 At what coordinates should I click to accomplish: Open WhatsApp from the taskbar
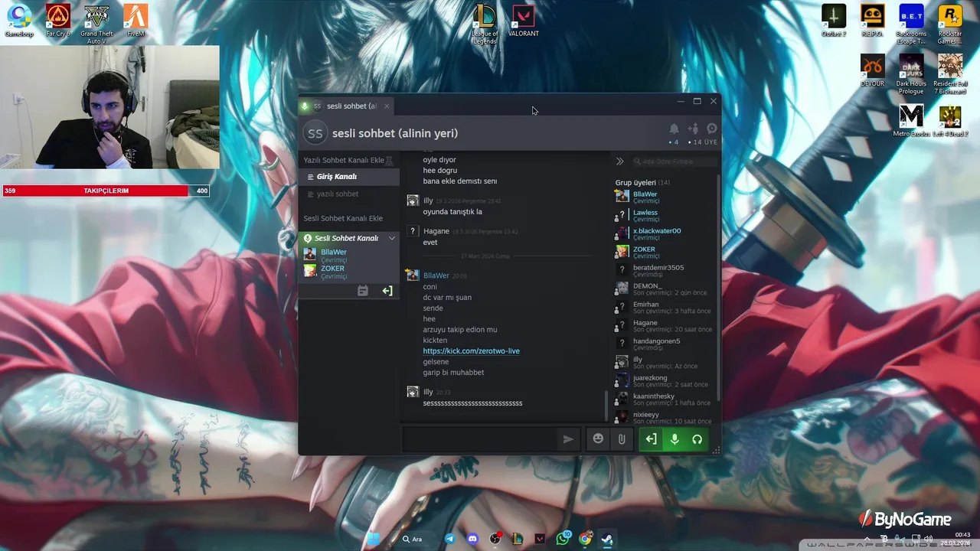(563, 539)
